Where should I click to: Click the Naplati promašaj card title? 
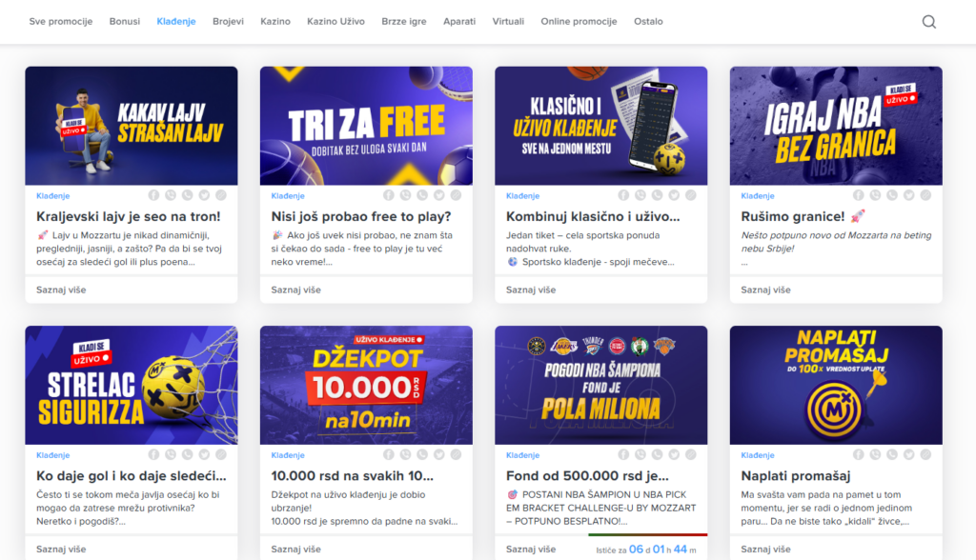(796, 476)
